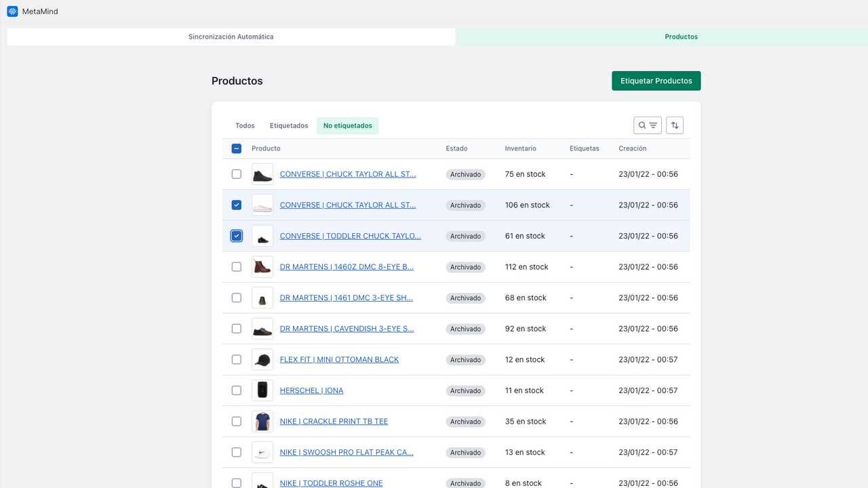Image resolution: width=868 pixels, height=488 pixels.
Task: Click the Inventario column header
Action: 521,148
